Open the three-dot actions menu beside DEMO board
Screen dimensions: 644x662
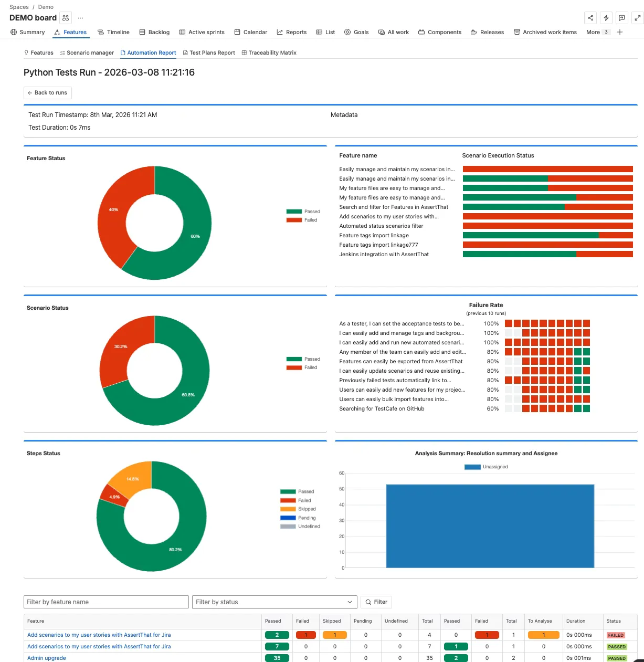point(80,18)
